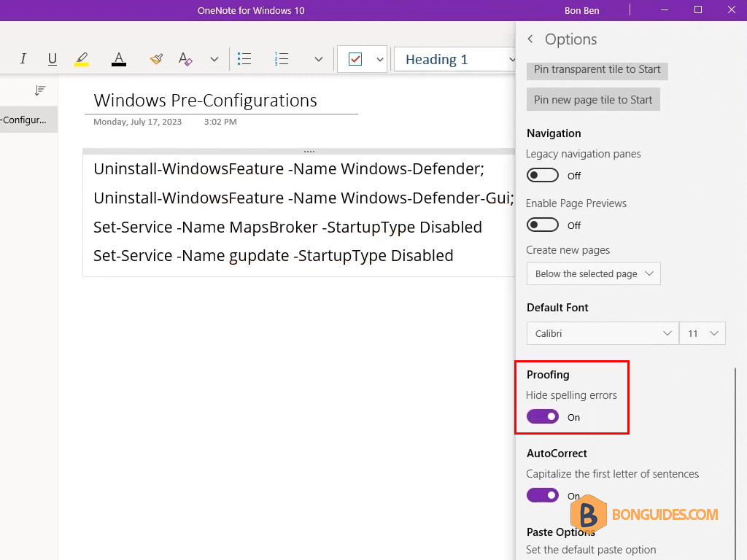Click Pin transparent tile to Start
747x560 pixels.
(597, 69)
